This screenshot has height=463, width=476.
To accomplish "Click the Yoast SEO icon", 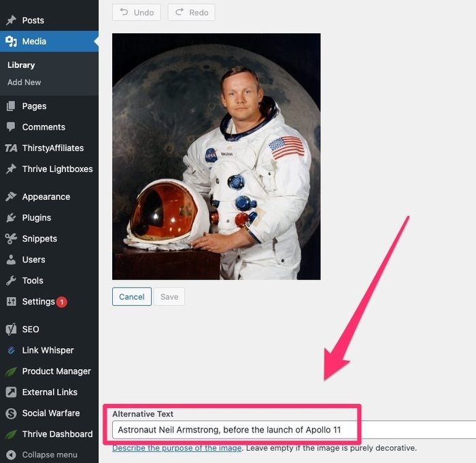I will click(x=12, y=329).
